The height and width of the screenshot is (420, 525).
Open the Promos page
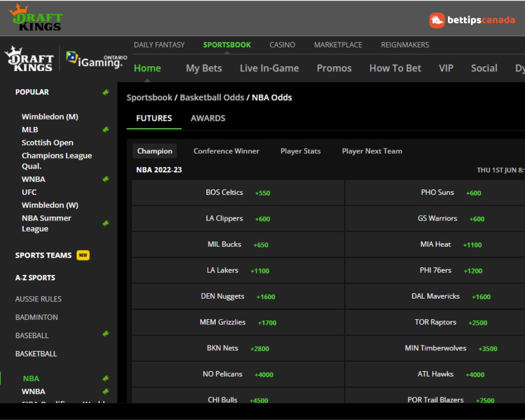[334, 68]
